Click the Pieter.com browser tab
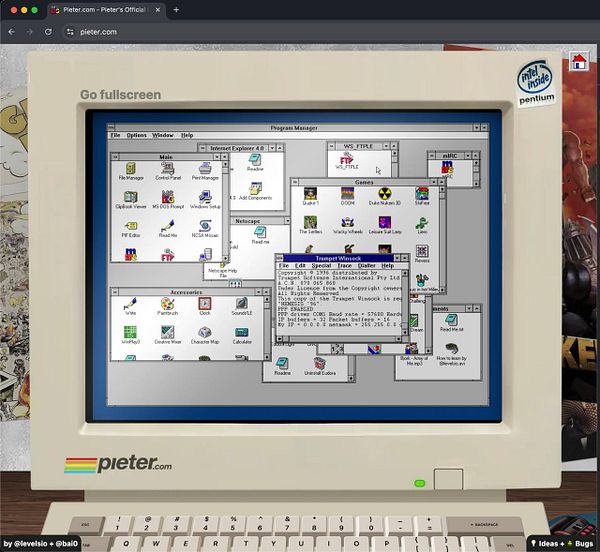This screenshot has width=600, height=552. coord(106,10)
